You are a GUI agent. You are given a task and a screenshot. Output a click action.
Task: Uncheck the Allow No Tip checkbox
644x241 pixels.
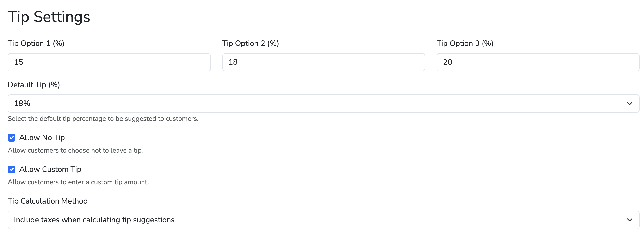point(12,137)
